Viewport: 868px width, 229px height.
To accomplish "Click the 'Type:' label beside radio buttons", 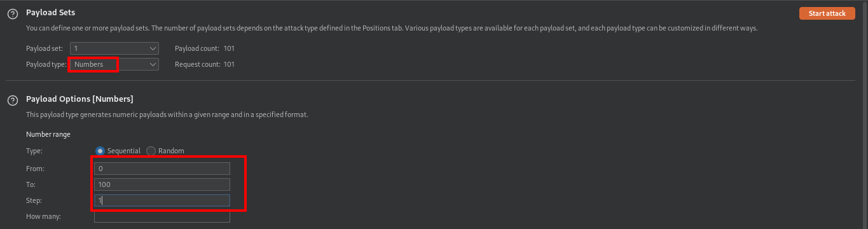I will pos(34,151).
